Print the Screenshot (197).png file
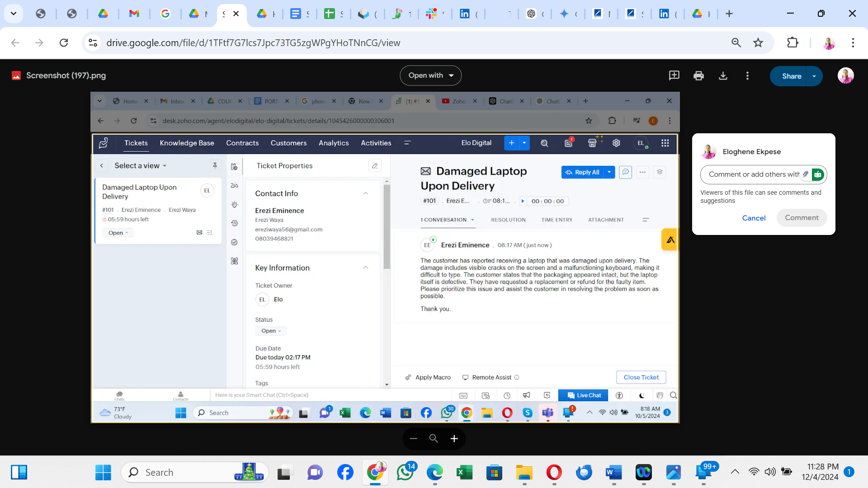Screen dimensions: 868x488 click(x=698, y=75)
